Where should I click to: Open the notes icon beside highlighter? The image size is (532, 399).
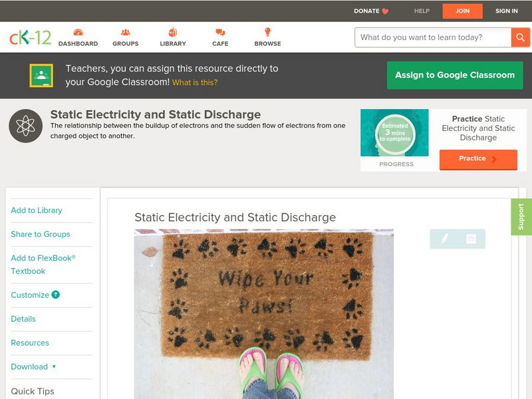471,239
